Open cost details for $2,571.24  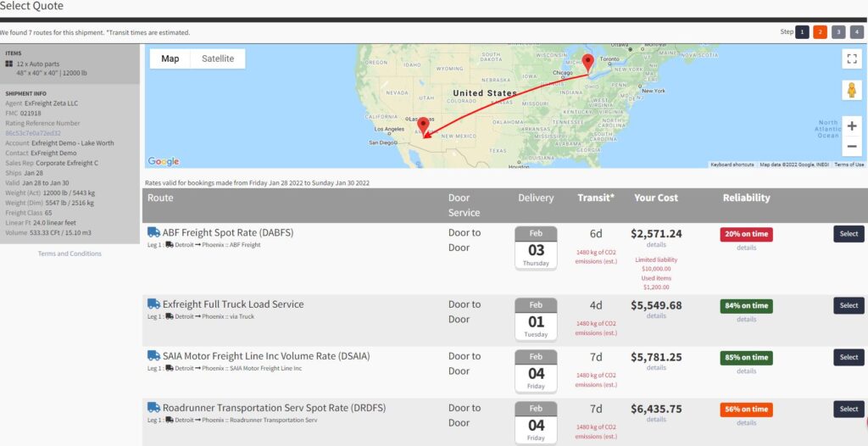656,245
